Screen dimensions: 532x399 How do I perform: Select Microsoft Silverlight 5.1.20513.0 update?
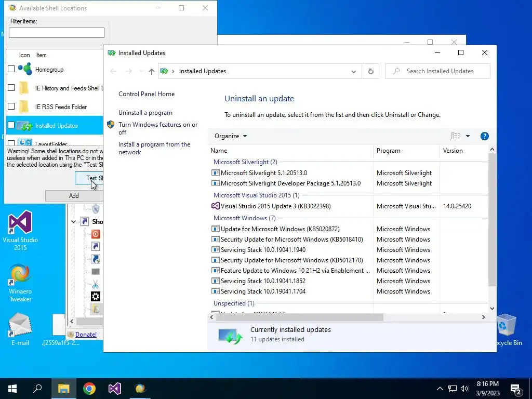263,172
